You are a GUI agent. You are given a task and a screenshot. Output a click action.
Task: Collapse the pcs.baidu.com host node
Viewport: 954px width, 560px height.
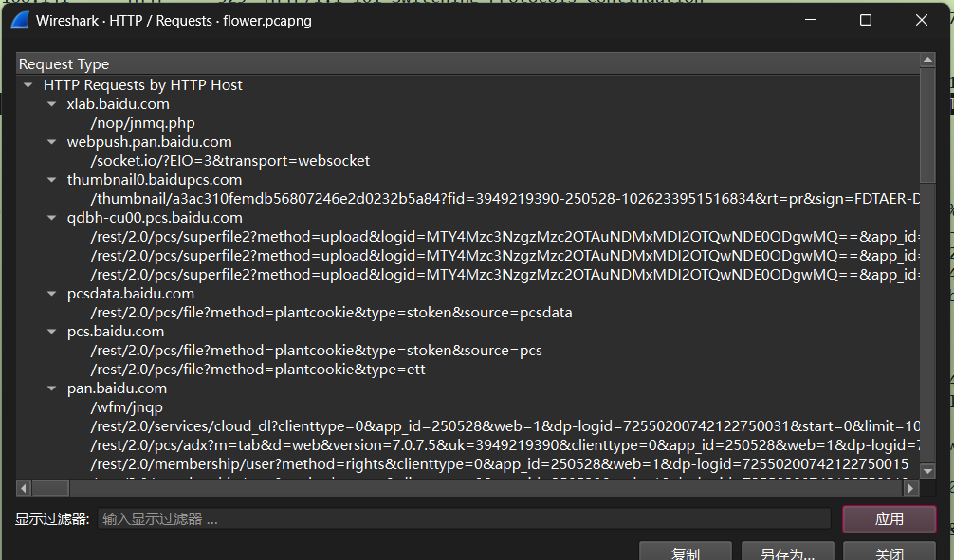(52, 332)
